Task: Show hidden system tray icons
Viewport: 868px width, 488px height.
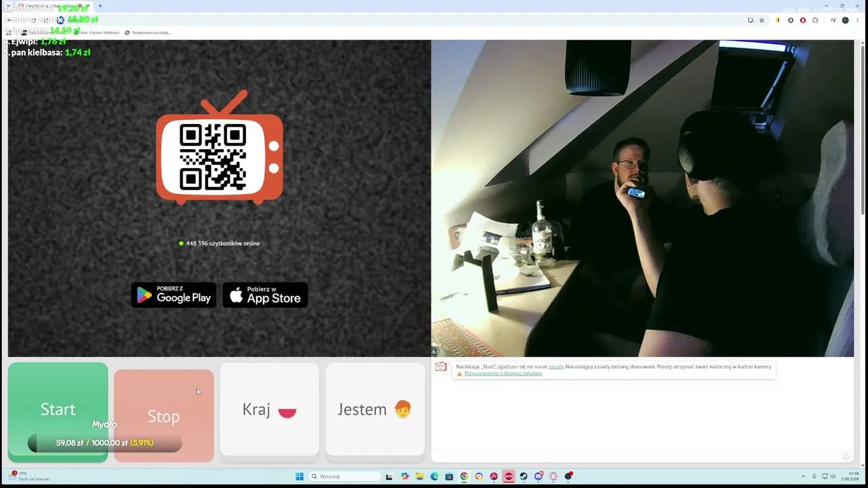Action: click(x=804, y=476)
